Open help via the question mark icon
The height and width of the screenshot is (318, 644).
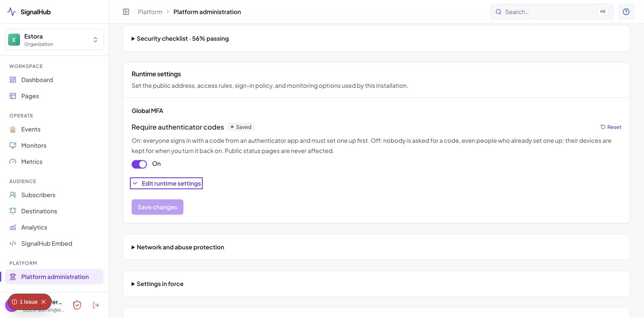626,12
